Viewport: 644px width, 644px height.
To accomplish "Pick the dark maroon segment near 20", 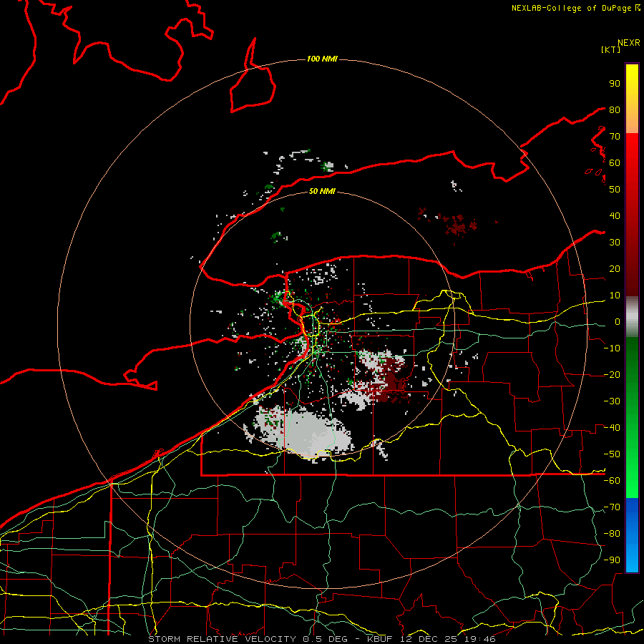I will click(632, 271).
